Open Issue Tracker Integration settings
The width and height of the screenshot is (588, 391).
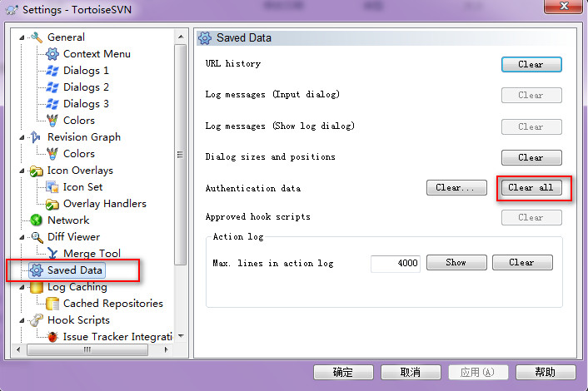117,337
